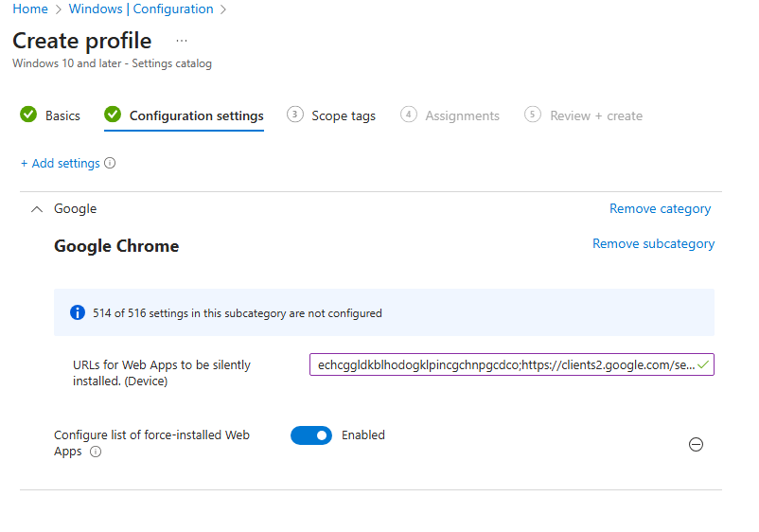Image resolution: width=759 pixels, height=532 pixels.
Task: Click the Create profile title
Action: [81, 41]
